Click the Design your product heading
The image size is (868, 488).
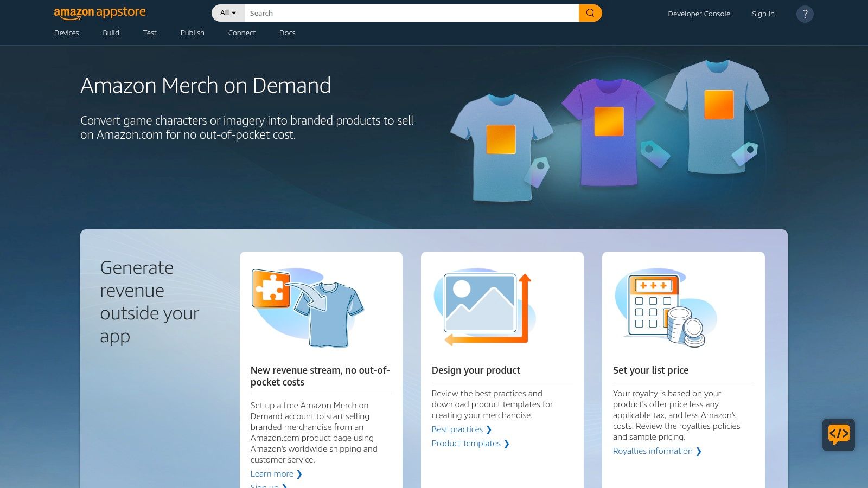pos(476,370)
